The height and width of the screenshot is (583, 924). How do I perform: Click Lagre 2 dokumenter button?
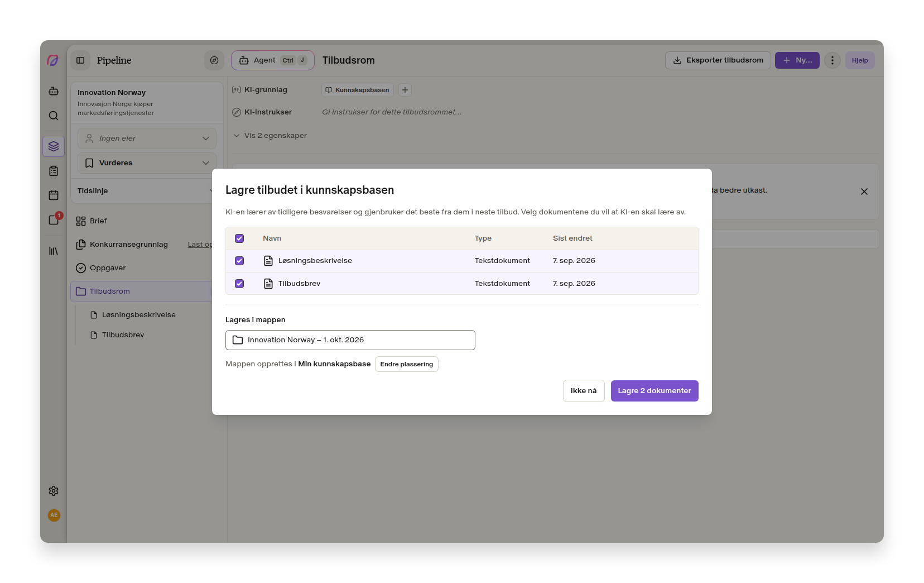click(x=654, y=391)
